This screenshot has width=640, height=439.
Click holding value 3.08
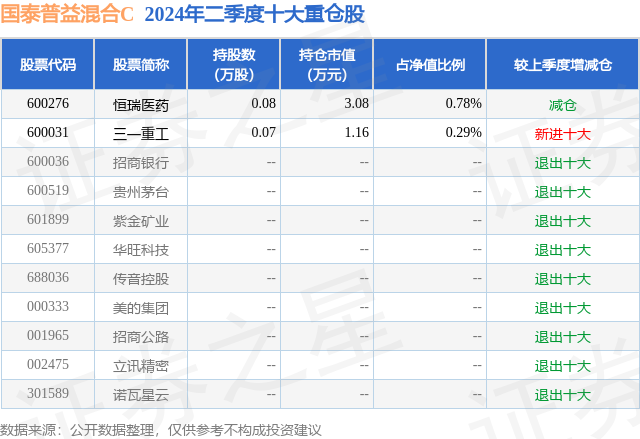pyautogui.click(x=356, y=104)
